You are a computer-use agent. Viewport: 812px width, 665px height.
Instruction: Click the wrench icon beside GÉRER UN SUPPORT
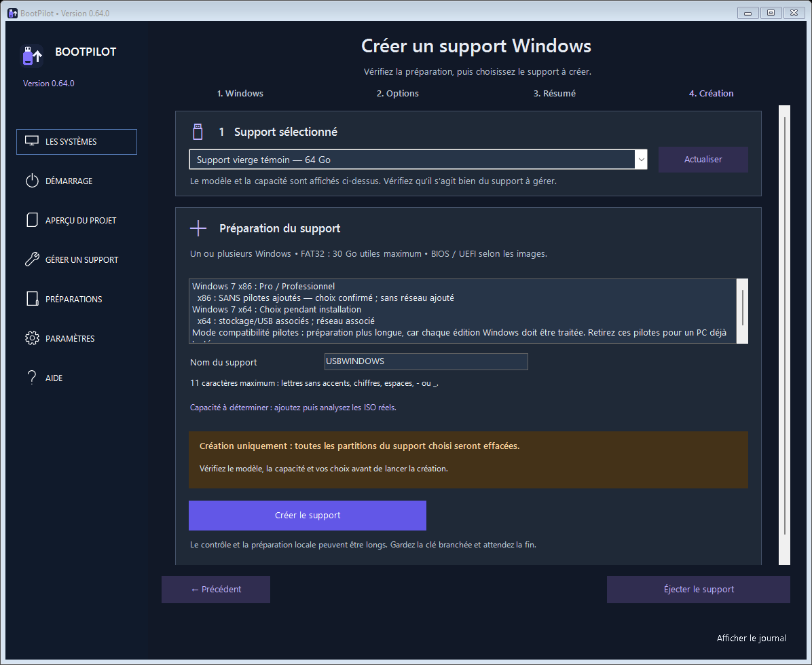[x=32, y=259]
